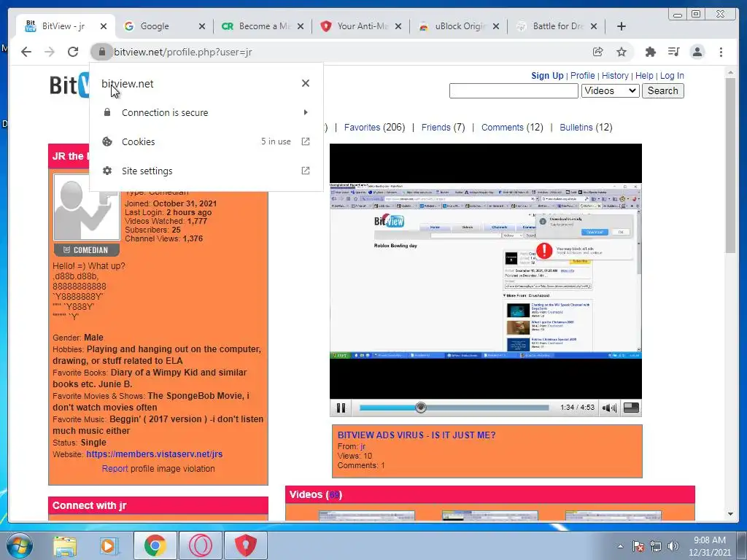Close the Google tab
Viewport: 747px width, 560px height.
click(202, 26)
